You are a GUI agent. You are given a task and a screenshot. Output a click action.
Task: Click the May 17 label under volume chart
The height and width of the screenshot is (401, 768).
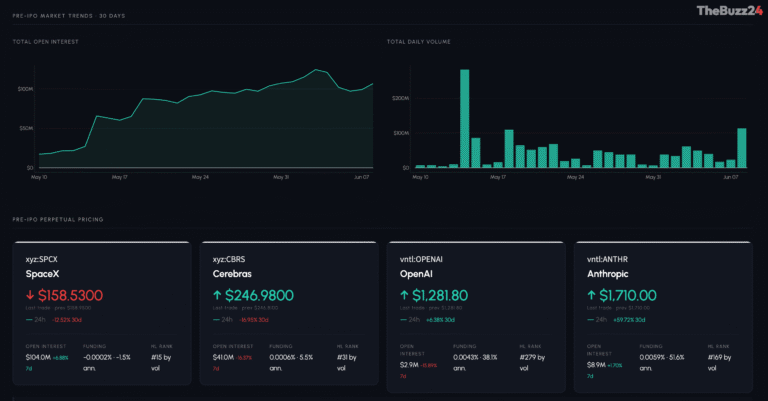pyautogui.click(x=498, y=177)
